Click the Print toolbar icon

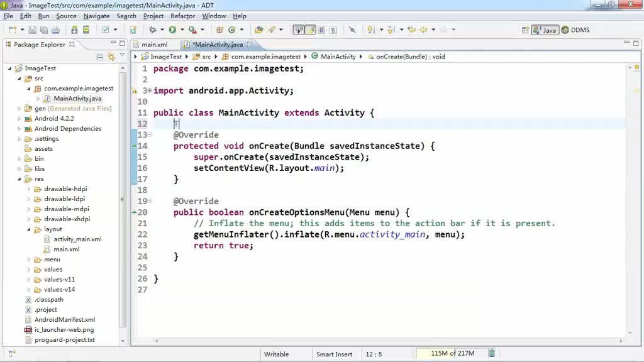55,30
